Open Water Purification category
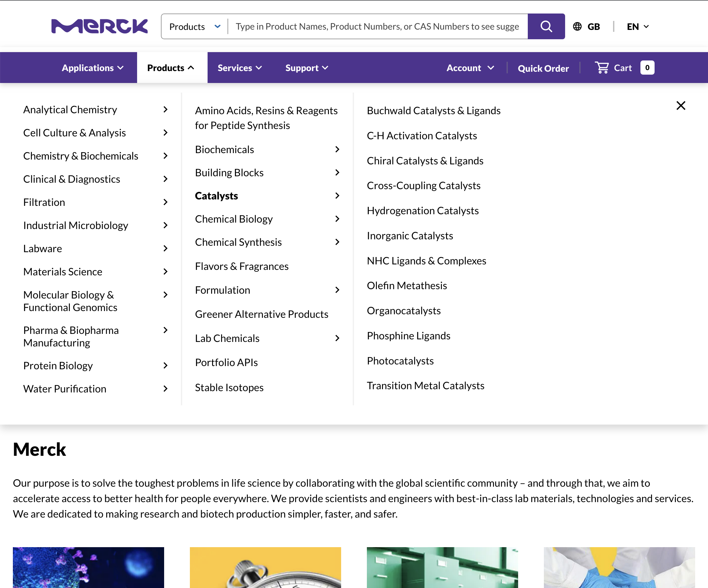This screenshot has height=588, width=708. [64, 389]
